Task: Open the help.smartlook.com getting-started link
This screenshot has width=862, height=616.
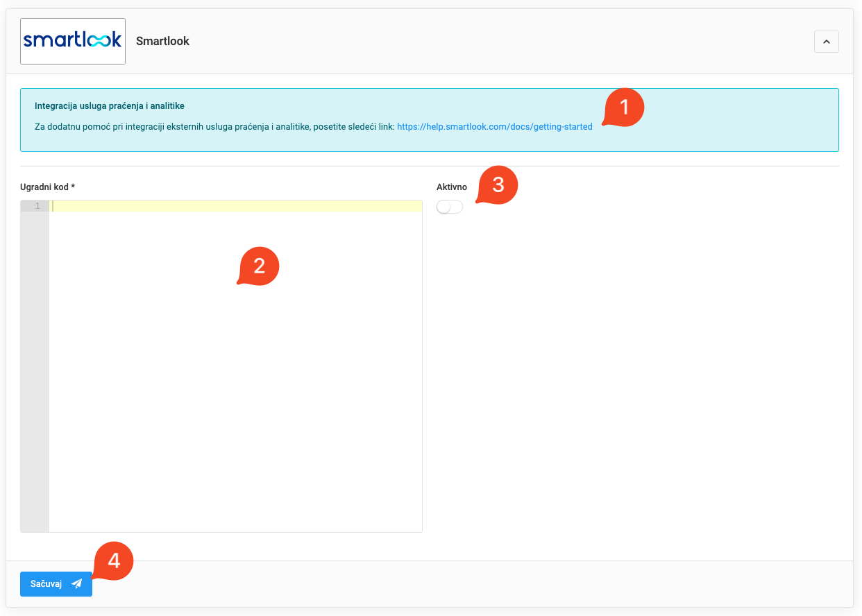Action: 494,127
